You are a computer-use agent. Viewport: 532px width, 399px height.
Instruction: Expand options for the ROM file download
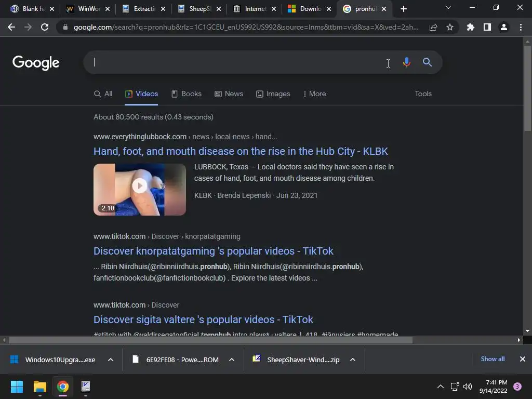(232, 360)
